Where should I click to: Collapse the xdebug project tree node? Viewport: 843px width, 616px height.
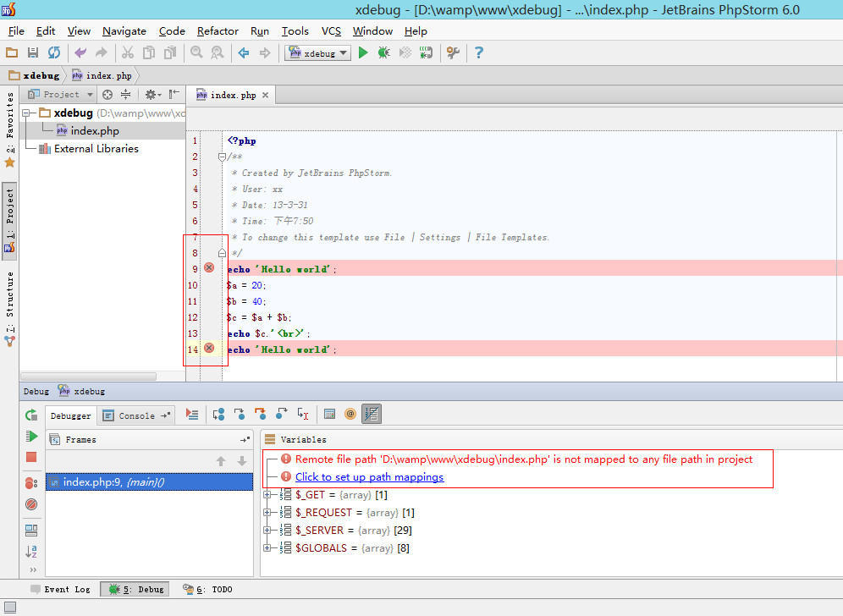(25, 113)
